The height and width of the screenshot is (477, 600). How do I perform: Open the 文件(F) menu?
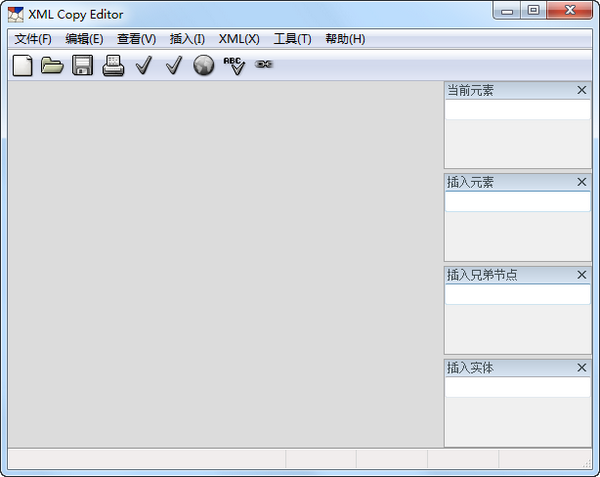pos(33,39)
